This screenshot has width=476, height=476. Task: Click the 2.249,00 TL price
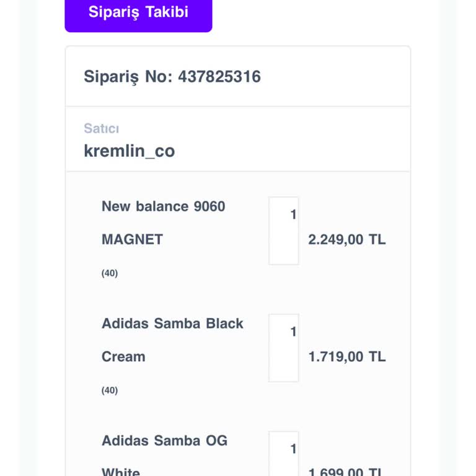346,240
